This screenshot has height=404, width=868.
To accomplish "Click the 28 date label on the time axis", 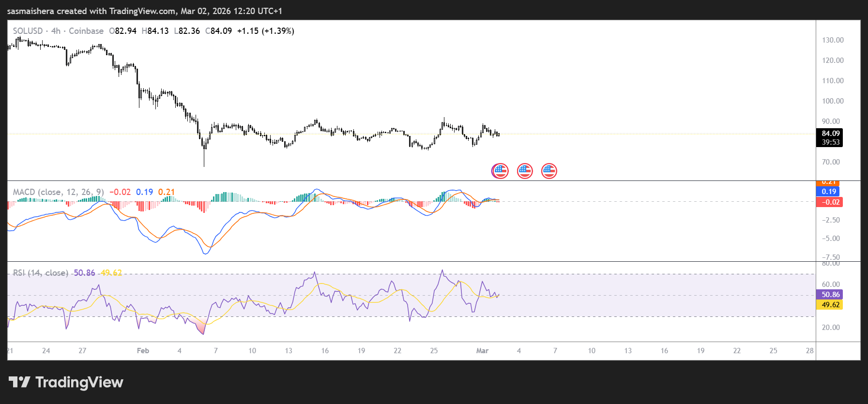I will click(x=809, y=351).
